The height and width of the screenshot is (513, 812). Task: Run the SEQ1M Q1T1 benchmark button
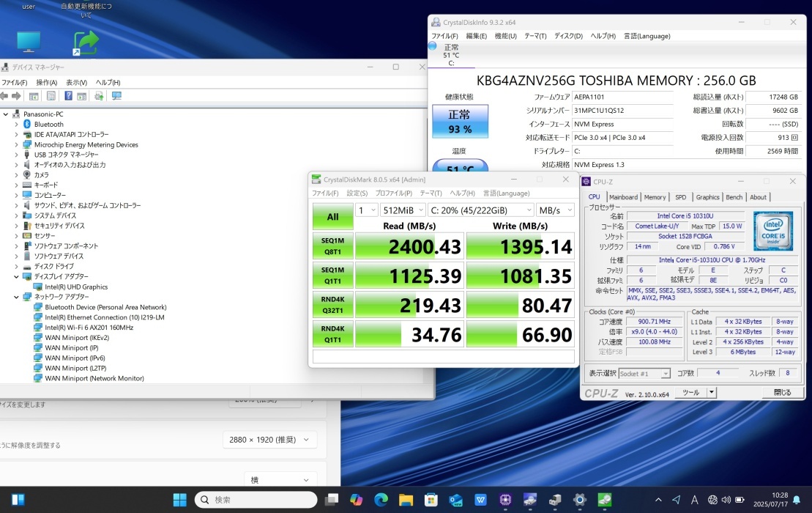(333, 275)
